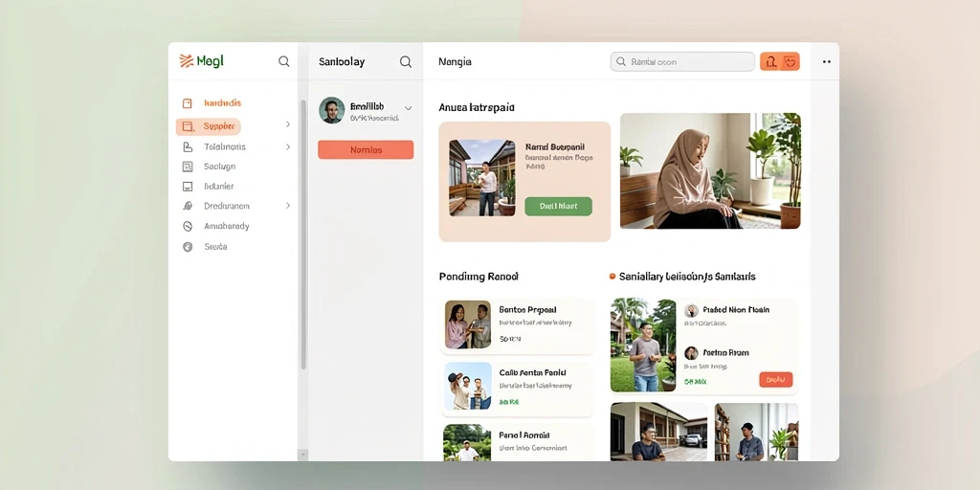Click the orange Nomies button
This screenshot has width=980, height=490.
(366, 150)
